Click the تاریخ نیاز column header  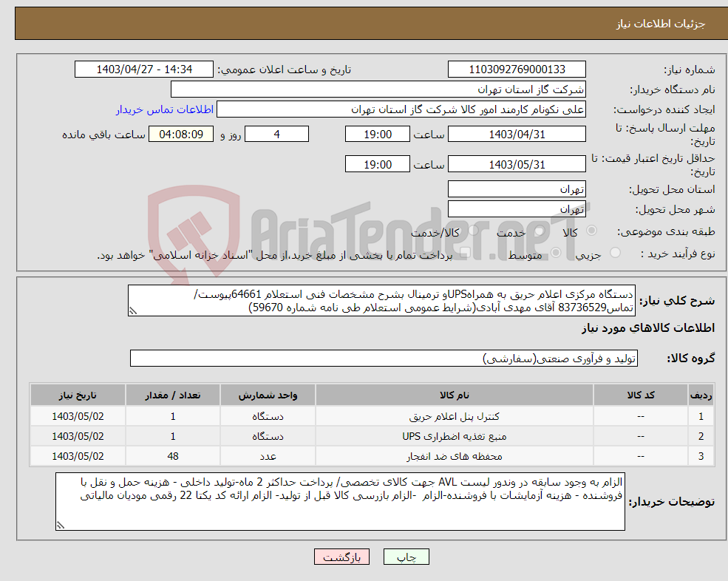[78, 395]
